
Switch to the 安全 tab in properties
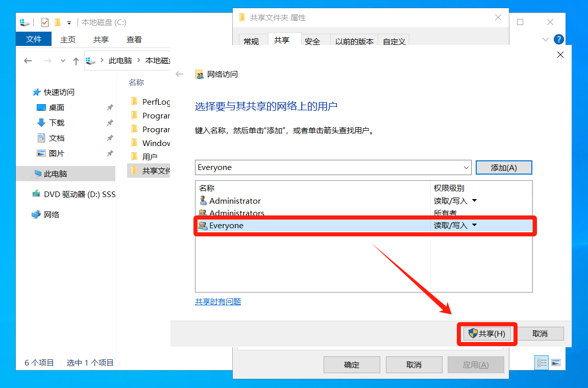tap(312, 41)
